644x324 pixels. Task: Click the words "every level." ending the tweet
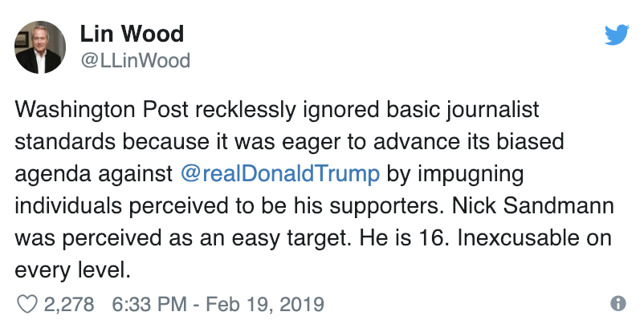pyautogui.click(x=73, y=271)
